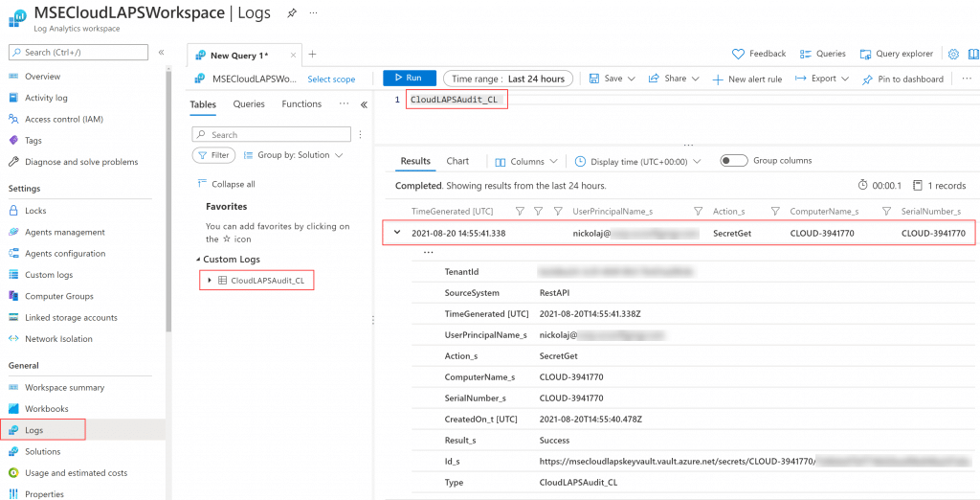Open the settings gear icon

pos(953,54)
